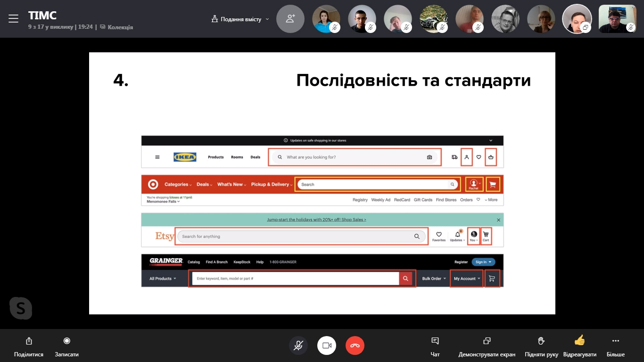Open the Grainger Bulk Order dropdown
This screenshot has width=644, height=362.
click(434, 279)
